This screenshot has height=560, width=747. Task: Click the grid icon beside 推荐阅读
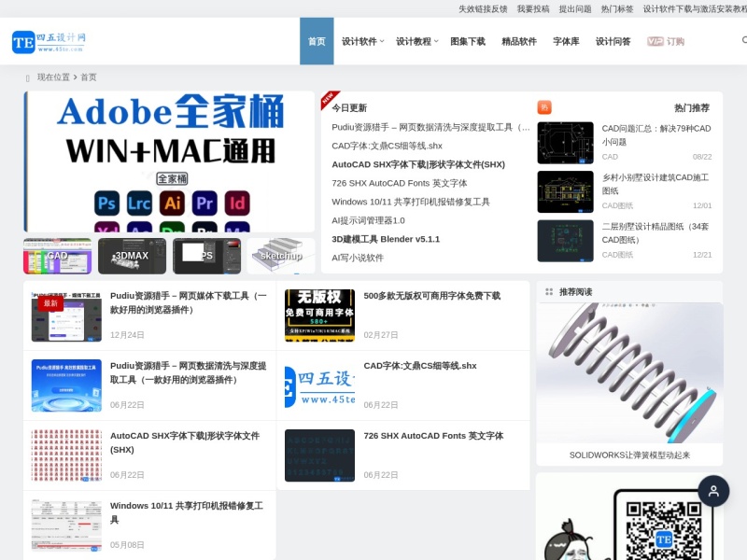pyautogui.click(x=549, y=292)
